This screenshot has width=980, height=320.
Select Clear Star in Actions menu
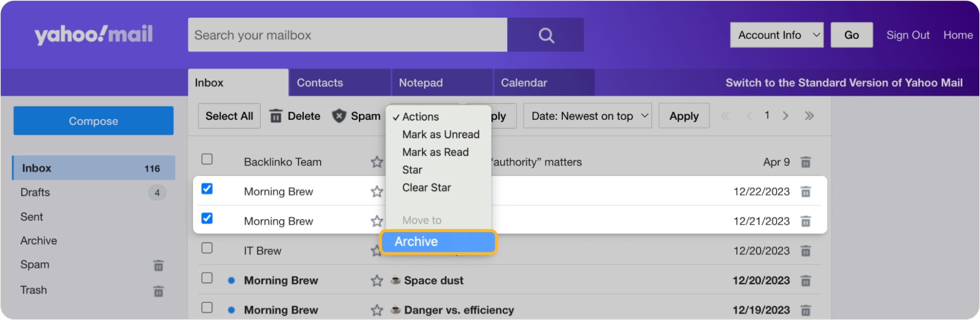pyautogui.click(x=427, y=188)
